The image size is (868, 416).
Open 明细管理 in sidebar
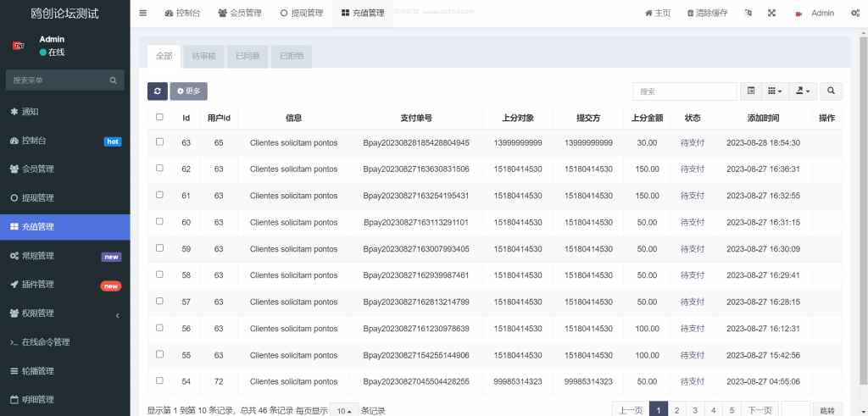tap(65, 400)
